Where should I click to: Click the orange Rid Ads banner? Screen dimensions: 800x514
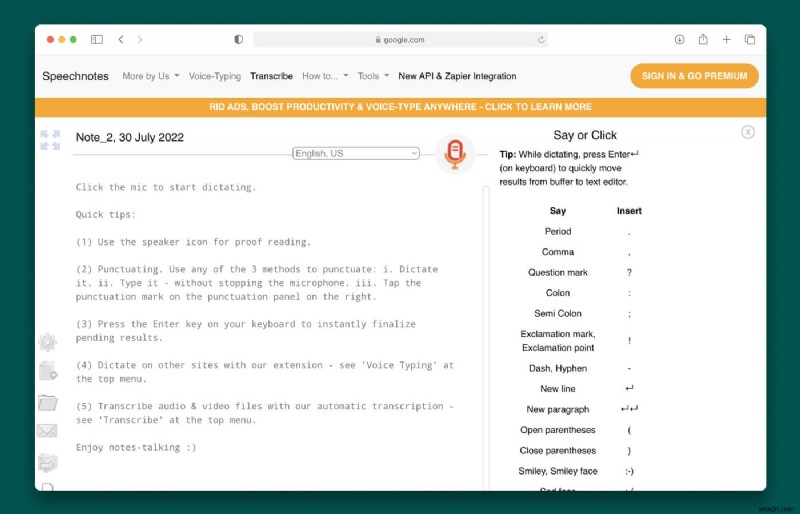pyautogui.click(x=401, y=107)
